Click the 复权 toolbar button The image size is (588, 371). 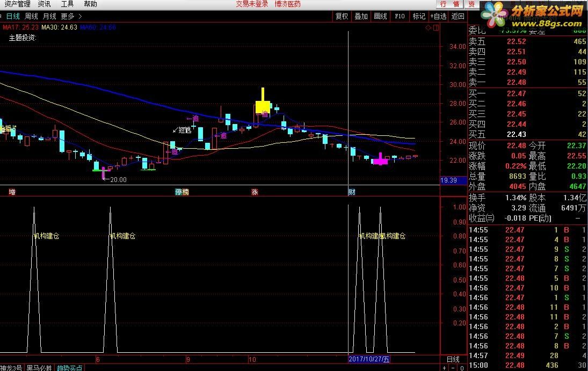click(342, 16)
